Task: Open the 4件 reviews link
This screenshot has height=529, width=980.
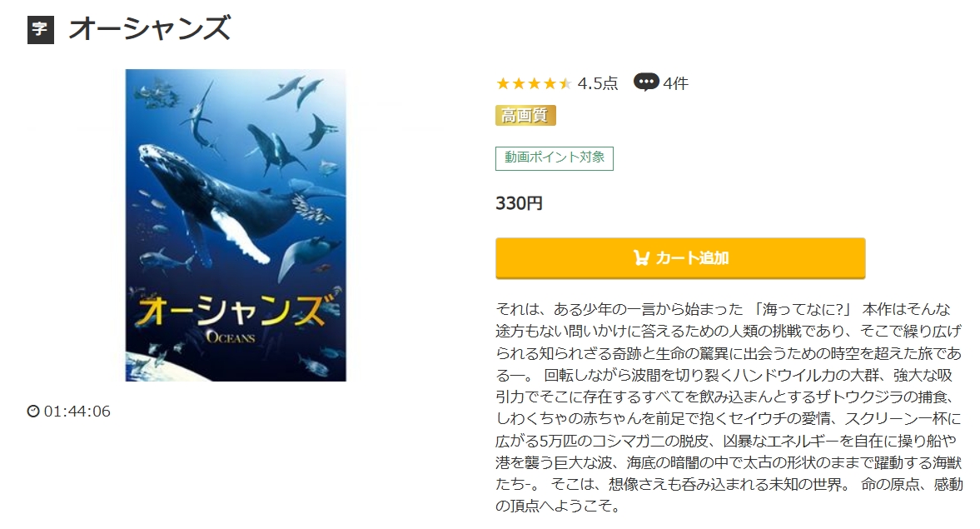Action: [676, 83]
